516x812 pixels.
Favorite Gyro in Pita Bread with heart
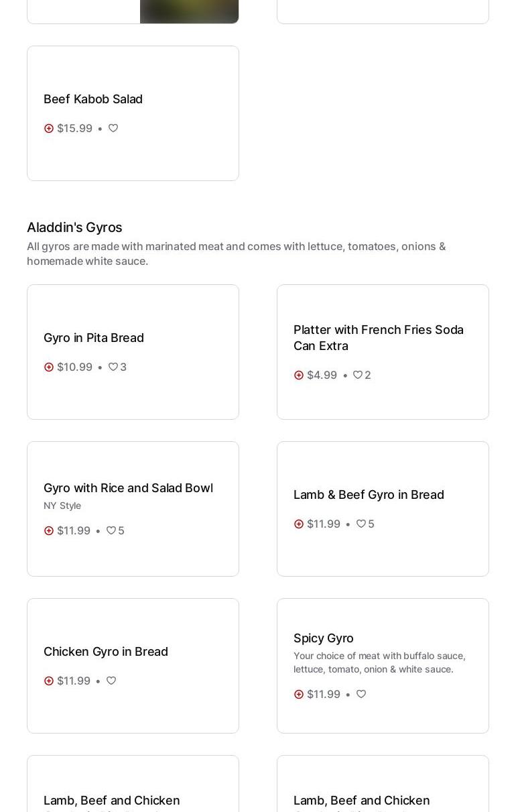click(x=113, y=367)
